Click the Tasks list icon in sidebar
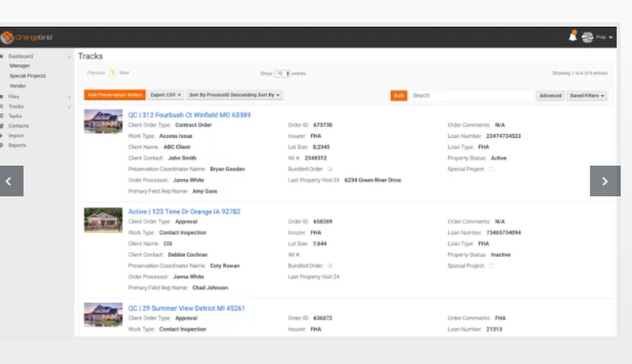The image size is (632, 364). pyautogui.click(x=2, y=116)
